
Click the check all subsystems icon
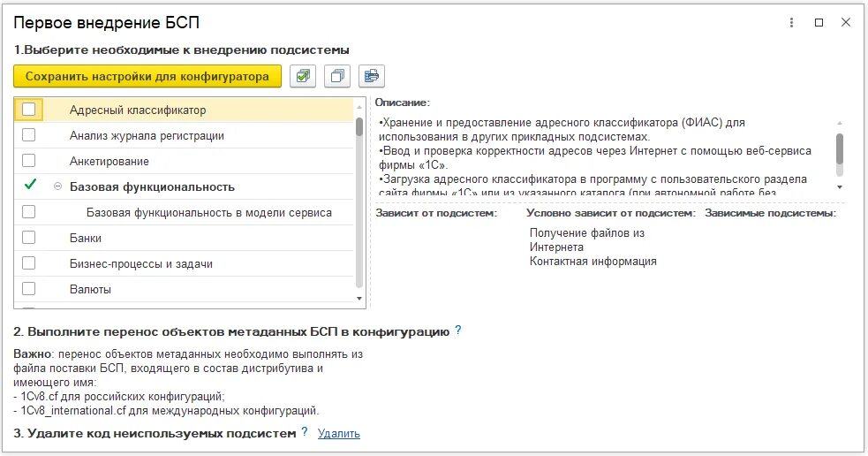click(x=304, y=77)
